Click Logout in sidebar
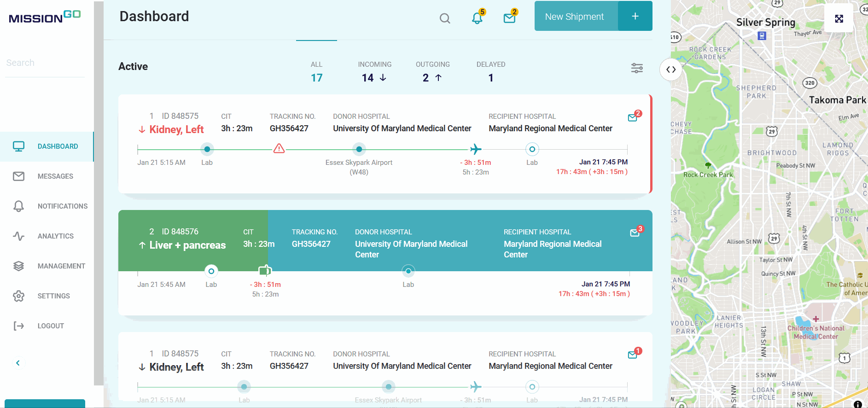The image size is (868, 408). [47, 326]
